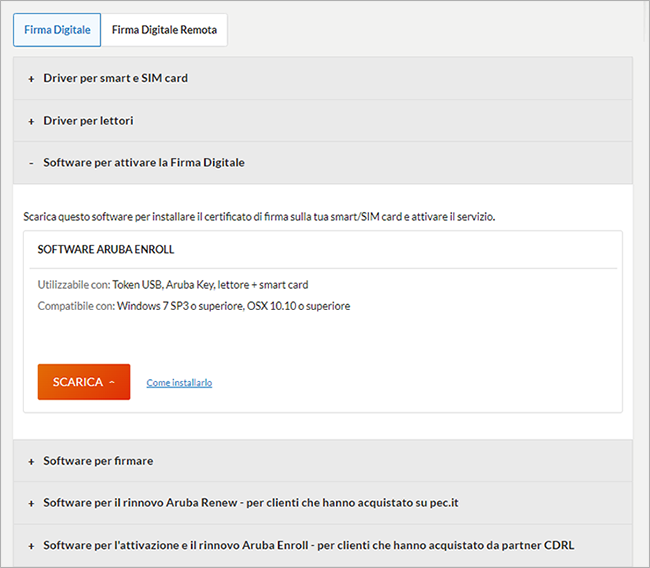Switch to the Firma Digitale tab
Viewport: 650px width, 568px height.
click(57, 30)
